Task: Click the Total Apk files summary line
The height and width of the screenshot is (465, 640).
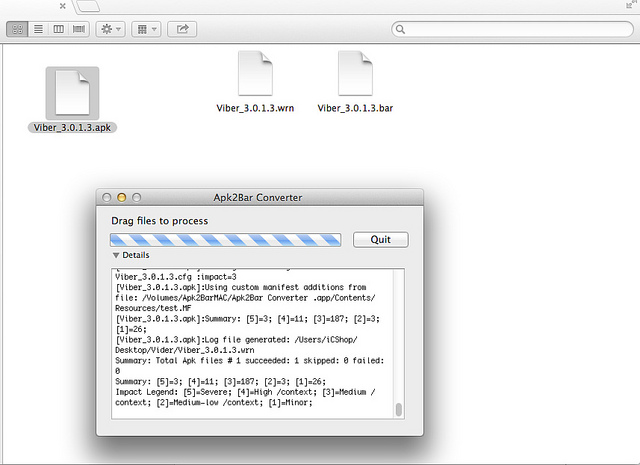Action: click(x=249, y=366)
